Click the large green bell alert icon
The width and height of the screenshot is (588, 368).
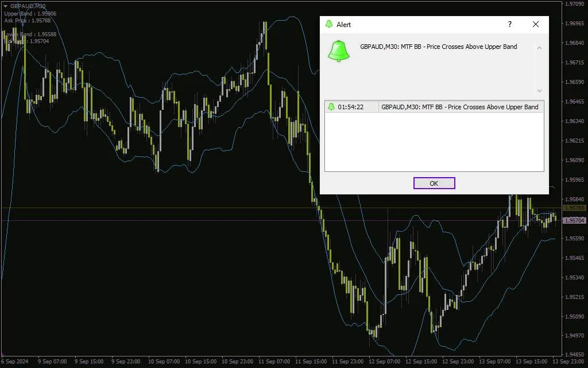(x=339, y=51)
